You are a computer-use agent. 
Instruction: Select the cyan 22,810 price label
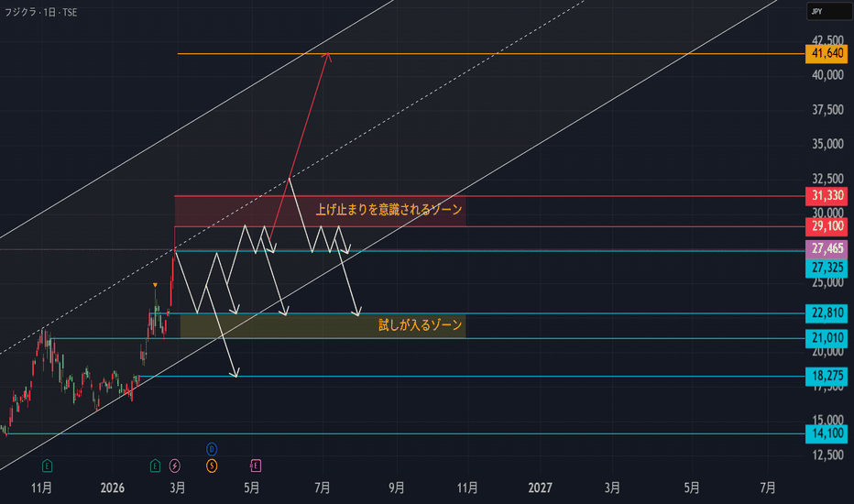point(827,312)
